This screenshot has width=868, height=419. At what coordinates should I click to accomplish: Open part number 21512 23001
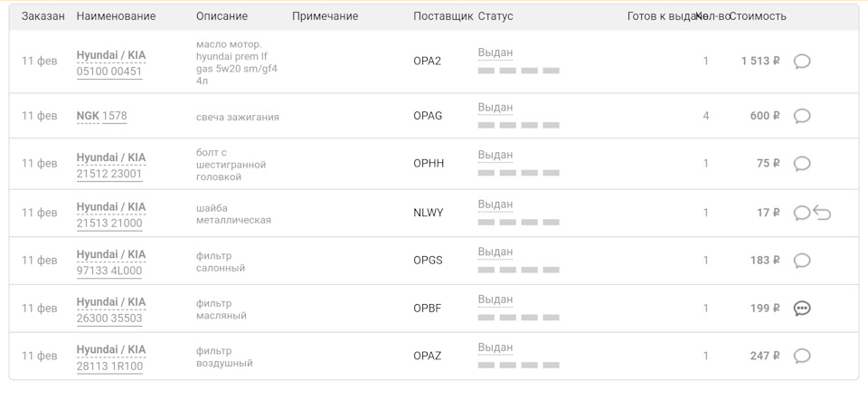click(x=109, y=174)
